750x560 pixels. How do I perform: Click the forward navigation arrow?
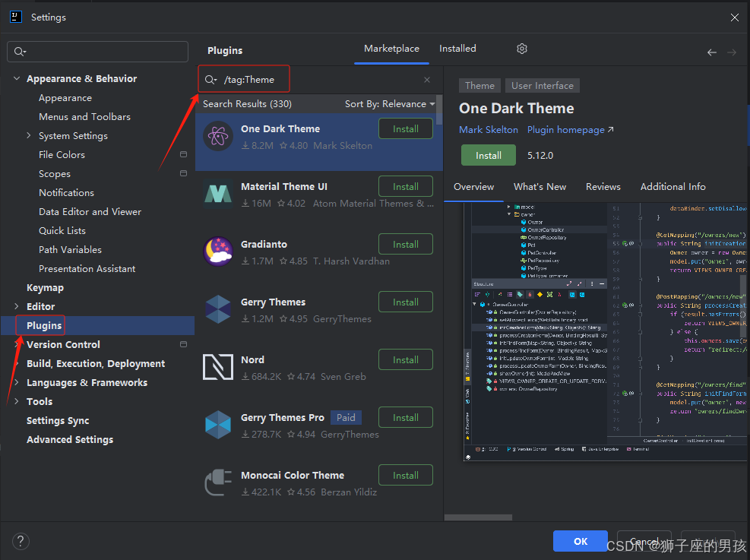tap(732, 52)
